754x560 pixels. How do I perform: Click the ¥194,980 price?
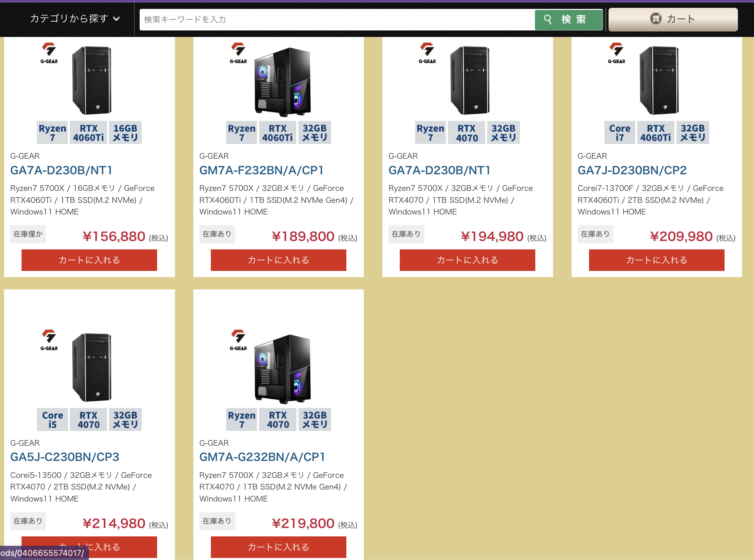(x=492, y=237)
